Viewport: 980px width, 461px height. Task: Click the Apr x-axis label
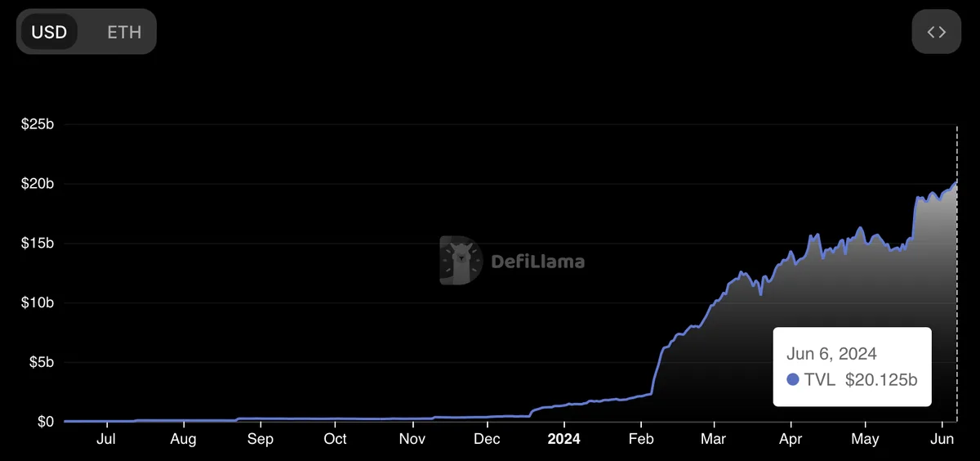coord(791,439)
